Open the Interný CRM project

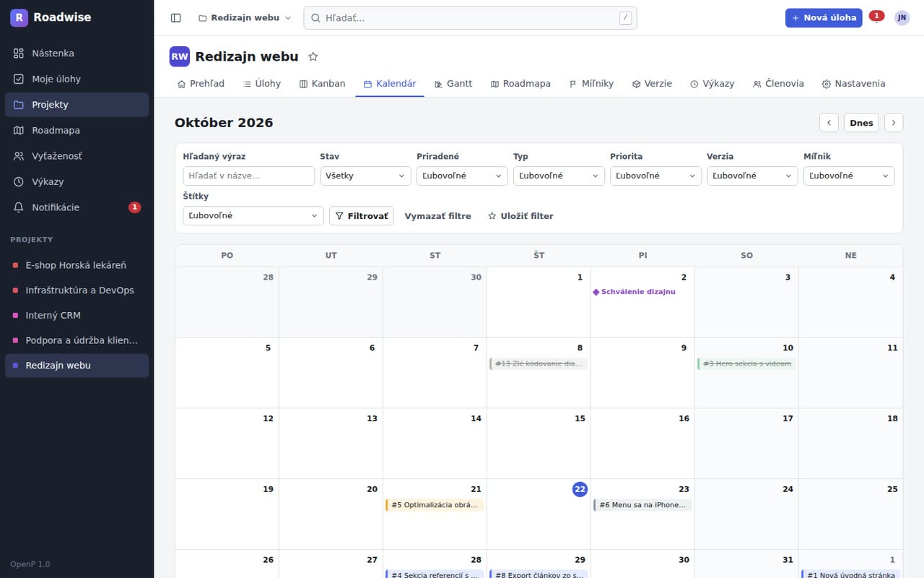click(x=77, y=315)
